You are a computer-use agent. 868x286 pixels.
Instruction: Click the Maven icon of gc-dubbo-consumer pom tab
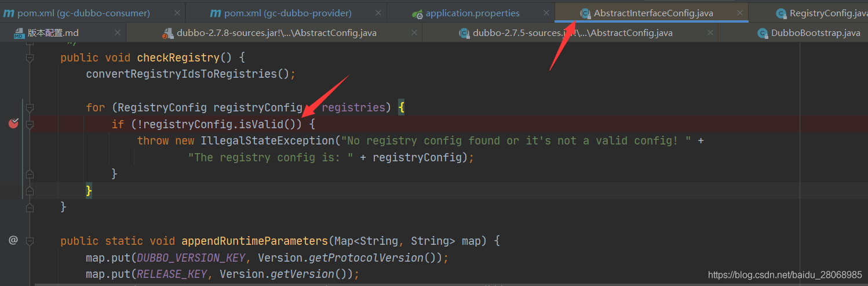coord(8,13)
